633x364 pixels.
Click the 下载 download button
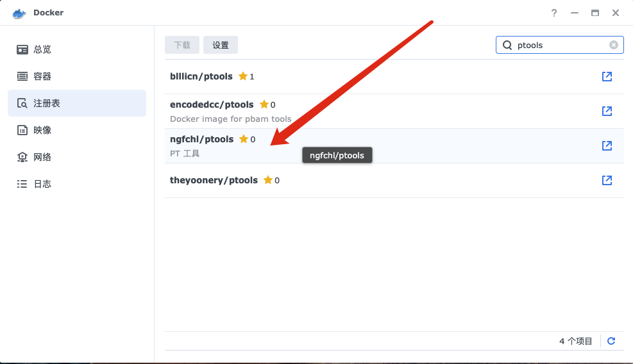click(182, 45)
